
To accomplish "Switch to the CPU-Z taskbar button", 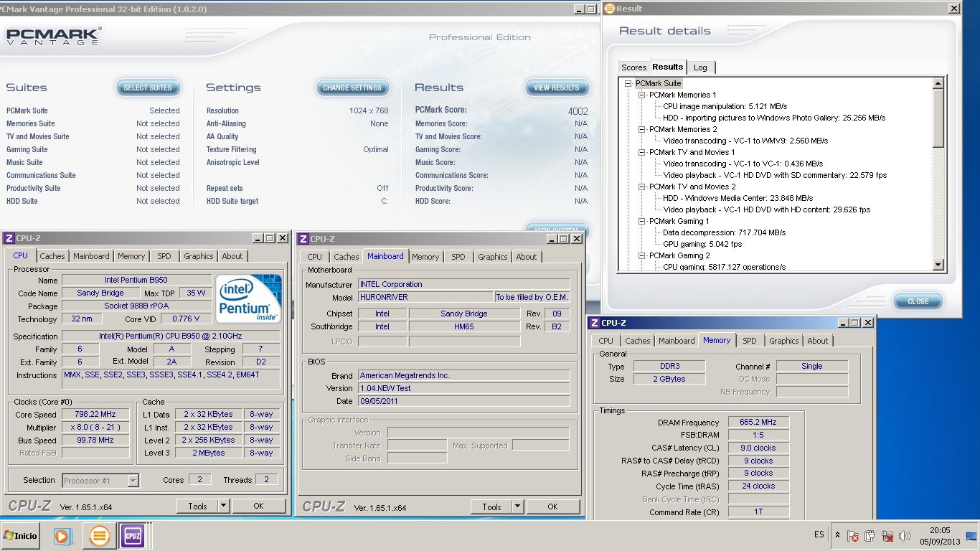I will point(133,536).
